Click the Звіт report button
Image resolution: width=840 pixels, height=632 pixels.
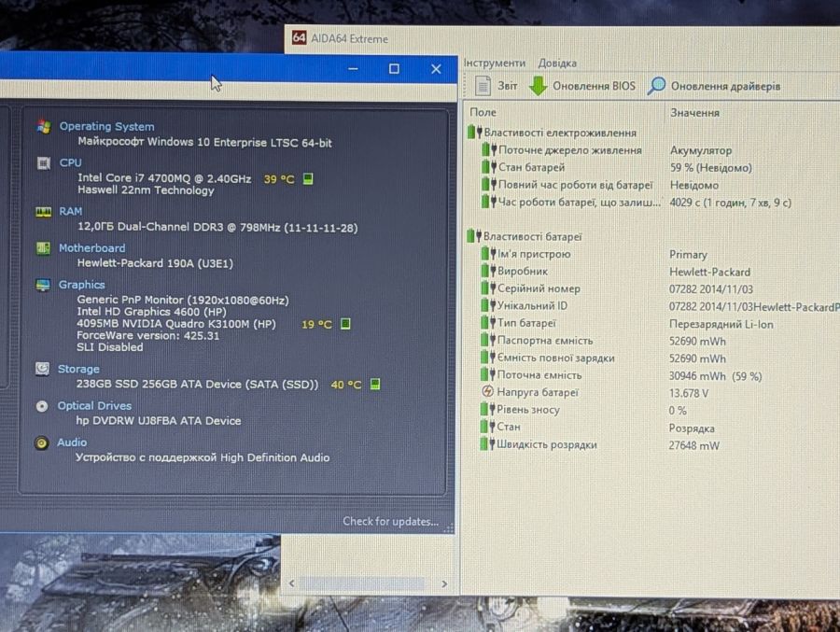pos(497,86)
